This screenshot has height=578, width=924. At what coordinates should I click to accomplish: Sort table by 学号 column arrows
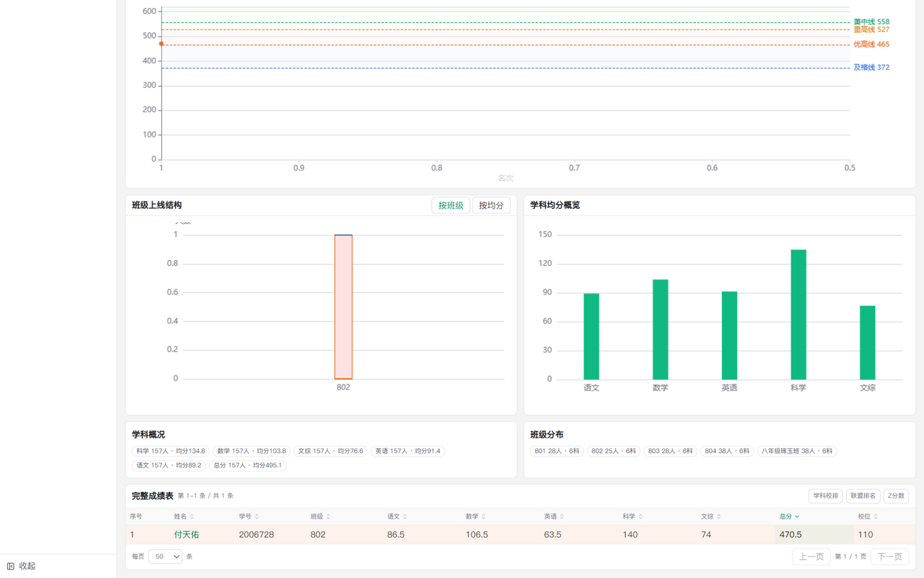pyautogui.click(x=257, y=516)
